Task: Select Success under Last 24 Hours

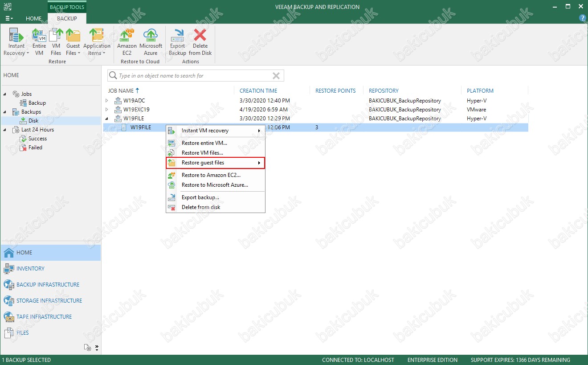Action: pyautogui.click(x=37, y=139)
